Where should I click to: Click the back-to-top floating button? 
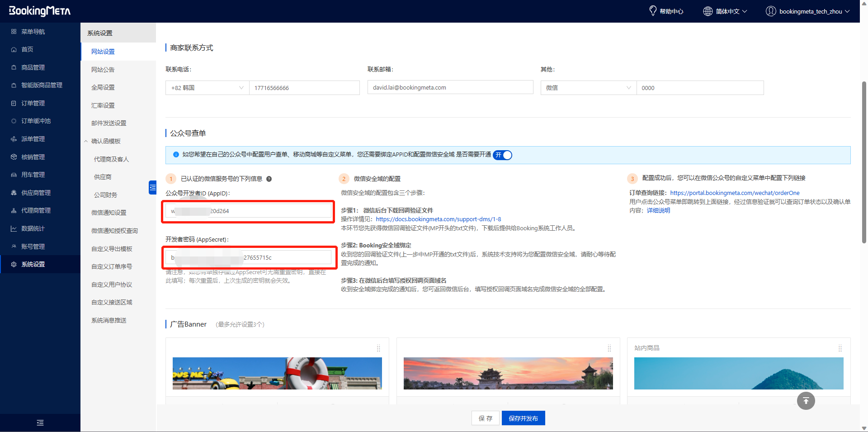pyautogui.click(x=806, y=401)
